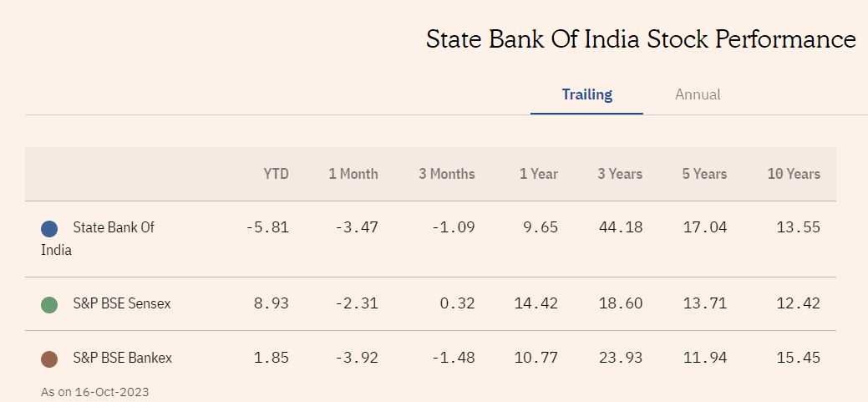868x402 pixels.
Task: Click State Bank Of India's 3 Years value 44.18
Action: point(621,227)
